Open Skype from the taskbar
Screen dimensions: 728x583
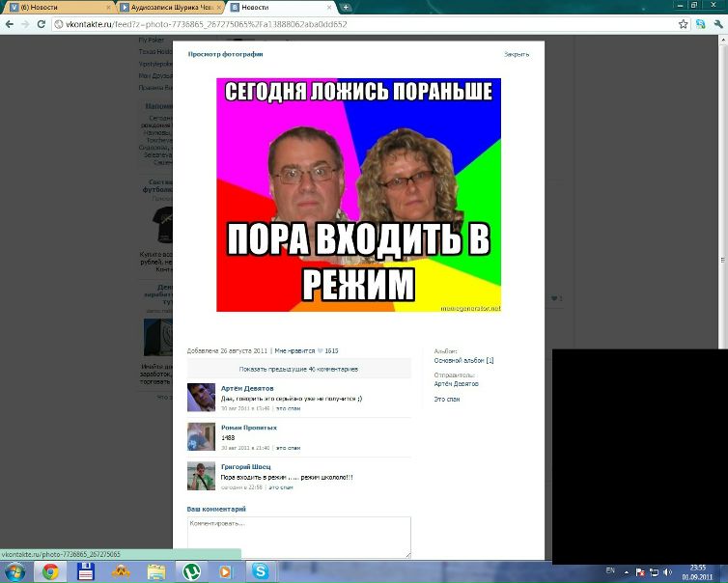point(260,570)
